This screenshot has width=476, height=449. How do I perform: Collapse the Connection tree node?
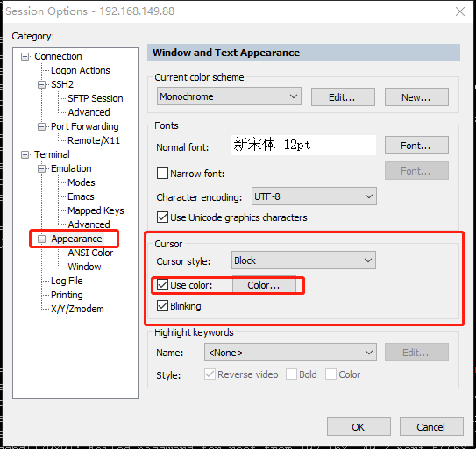click(x=25, y=56)
